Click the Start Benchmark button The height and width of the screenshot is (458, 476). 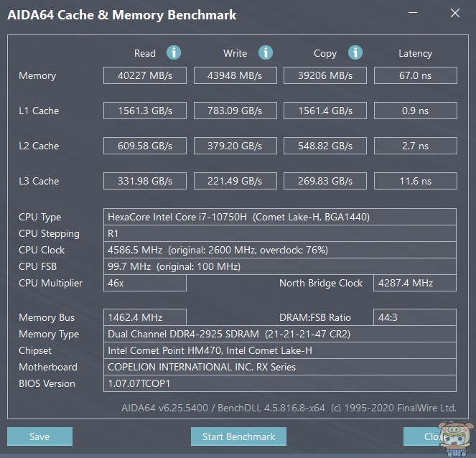tap(238, 436)
